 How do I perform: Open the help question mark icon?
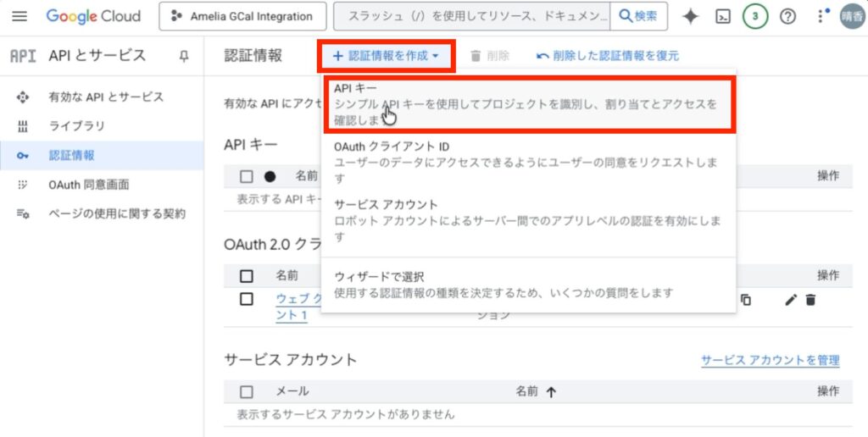[787, 17]
